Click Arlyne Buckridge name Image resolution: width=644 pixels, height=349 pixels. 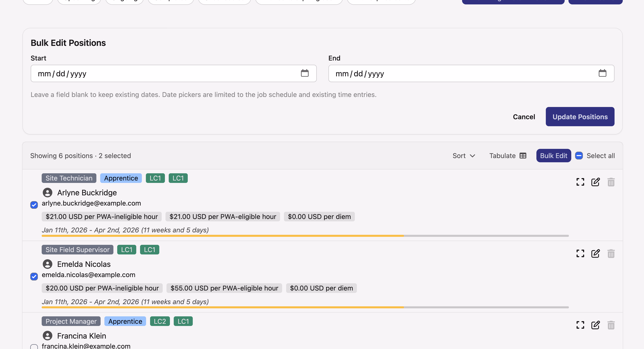click(87, 193)
